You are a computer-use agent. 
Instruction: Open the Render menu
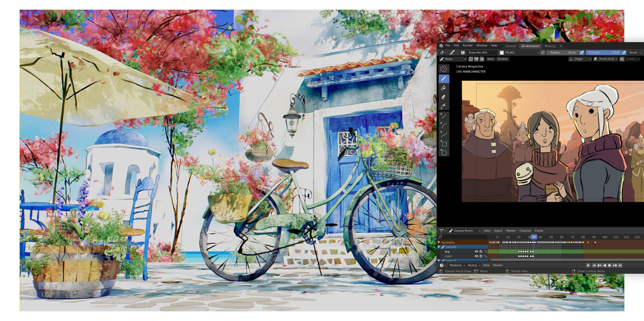pyautogui.click(x=468, y=46)
